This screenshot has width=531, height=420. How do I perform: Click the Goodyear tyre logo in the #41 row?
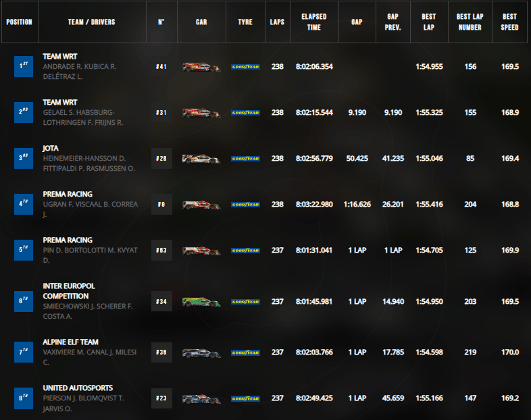245,67
